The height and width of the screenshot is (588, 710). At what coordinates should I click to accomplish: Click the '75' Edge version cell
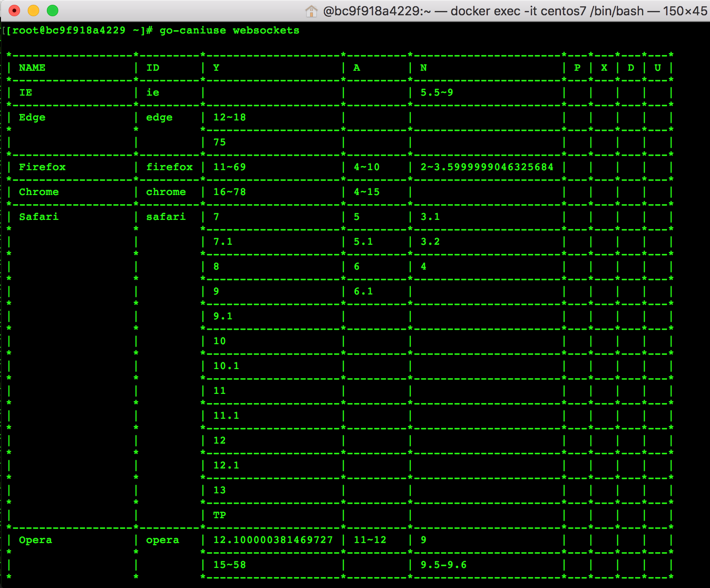click(x=220, y=142)
